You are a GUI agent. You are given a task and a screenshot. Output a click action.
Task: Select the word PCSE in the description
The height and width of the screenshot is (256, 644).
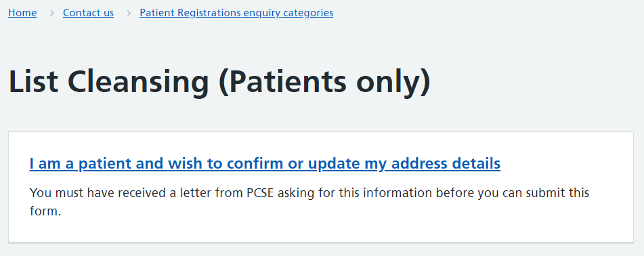pos(261,193)
